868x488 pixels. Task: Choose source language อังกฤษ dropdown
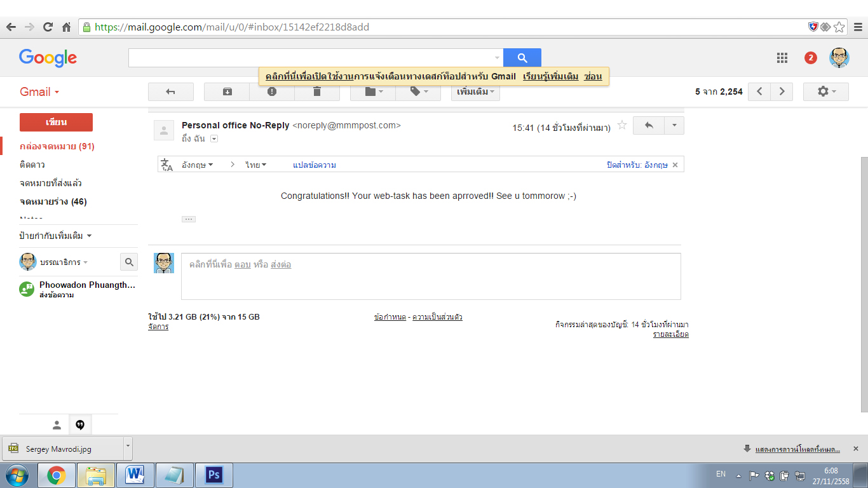pyautogui.click(x=197, y=165)
